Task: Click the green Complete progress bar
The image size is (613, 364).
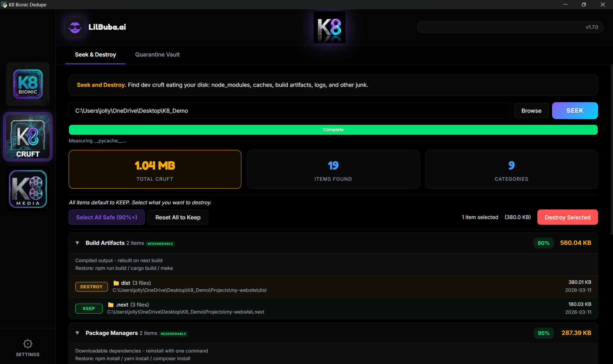Action: pos(333,130)
